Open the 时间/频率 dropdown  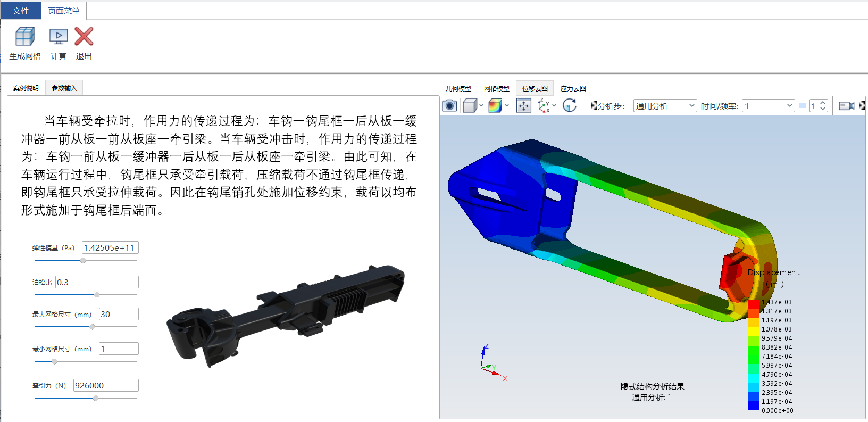pos(769,106)
